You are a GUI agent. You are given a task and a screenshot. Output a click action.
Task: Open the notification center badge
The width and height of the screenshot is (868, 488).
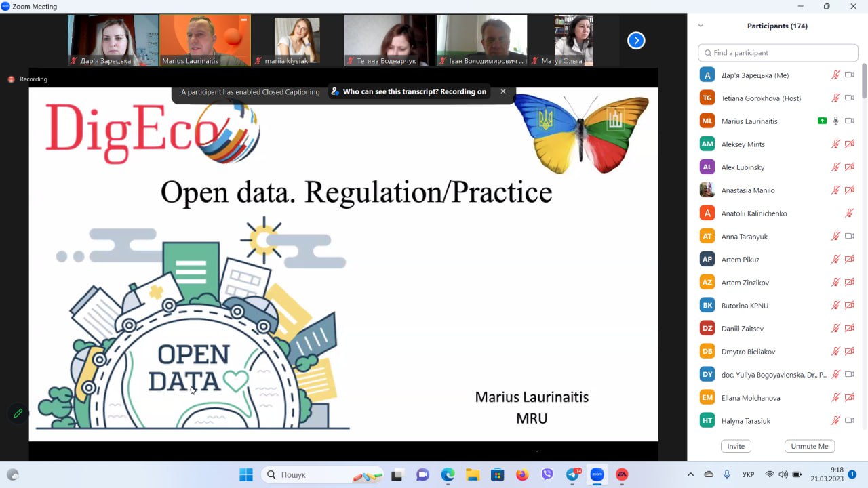coord(852,474)
